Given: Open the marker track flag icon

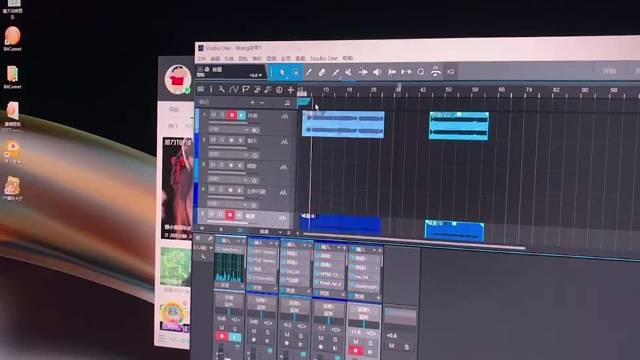Looking at the screenshot, I should click(x=245, y=89).
